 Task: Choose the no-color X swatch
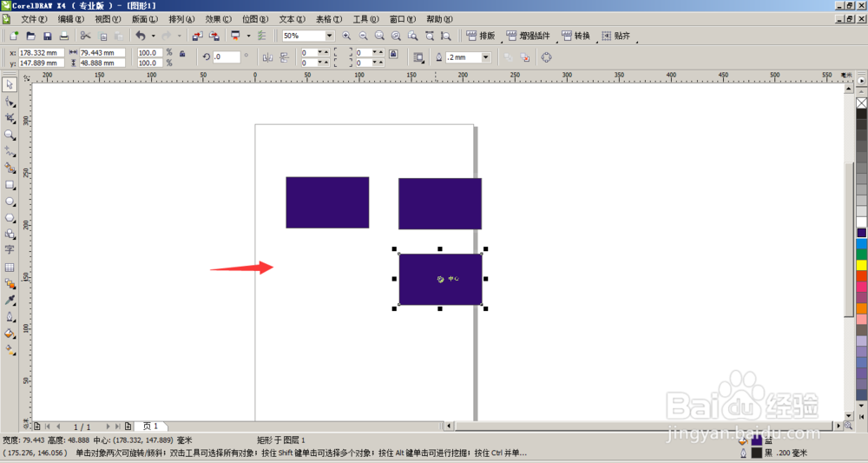click(x=861, y=103)
